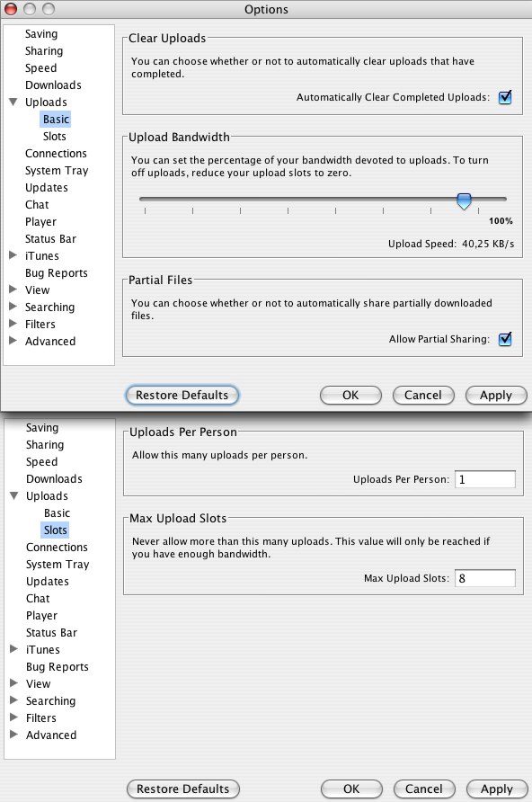Select Slots under Uploads in top list

coord(55,137)
